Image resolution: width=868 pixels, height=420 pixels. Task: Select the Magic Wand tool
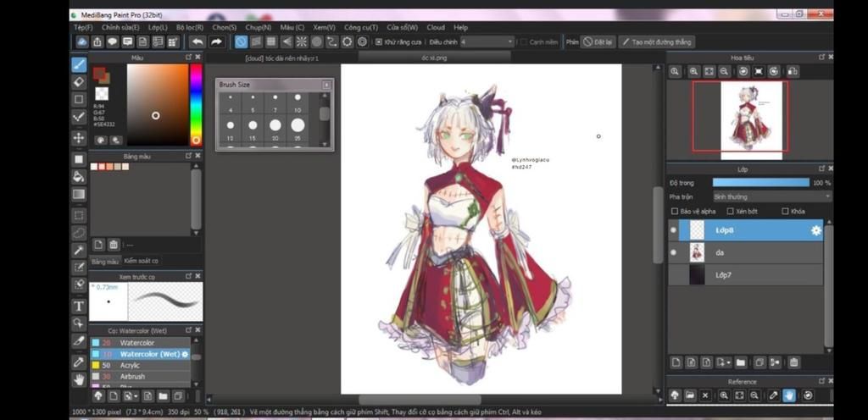pyautogui.click(x=79, y=251)
